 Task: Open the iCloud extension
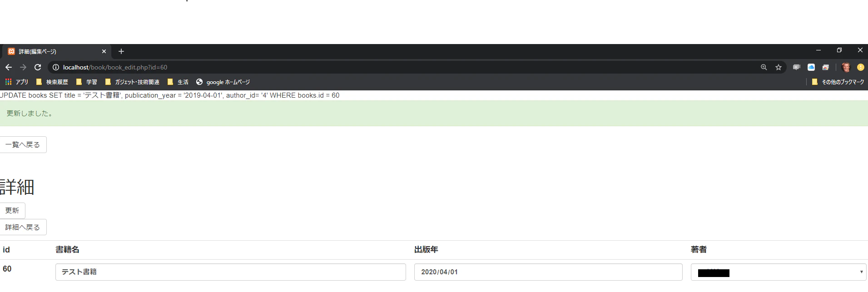[811, 67]
